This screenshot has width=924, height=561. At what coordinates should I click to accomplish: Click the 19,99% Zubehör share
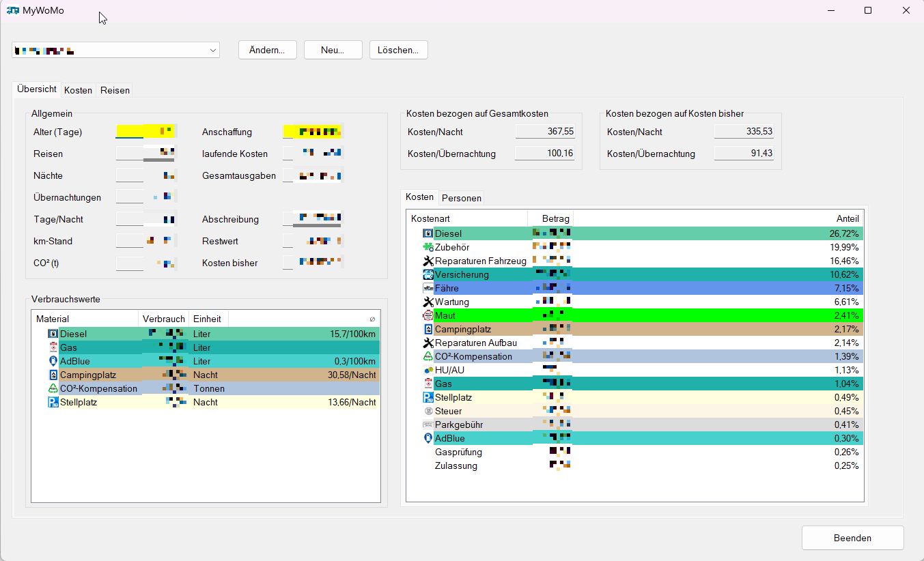[x=844, y=247]
